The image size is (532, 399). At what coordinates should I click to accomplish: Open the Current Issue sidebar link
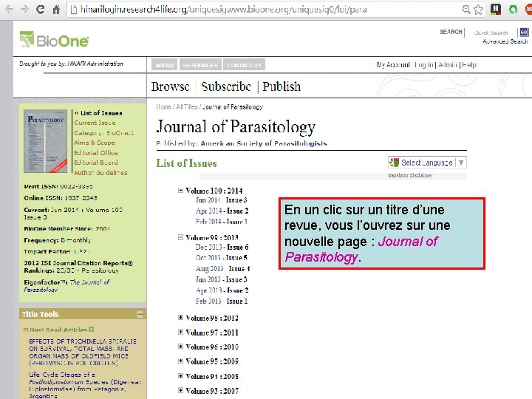[x=95, y=123]
